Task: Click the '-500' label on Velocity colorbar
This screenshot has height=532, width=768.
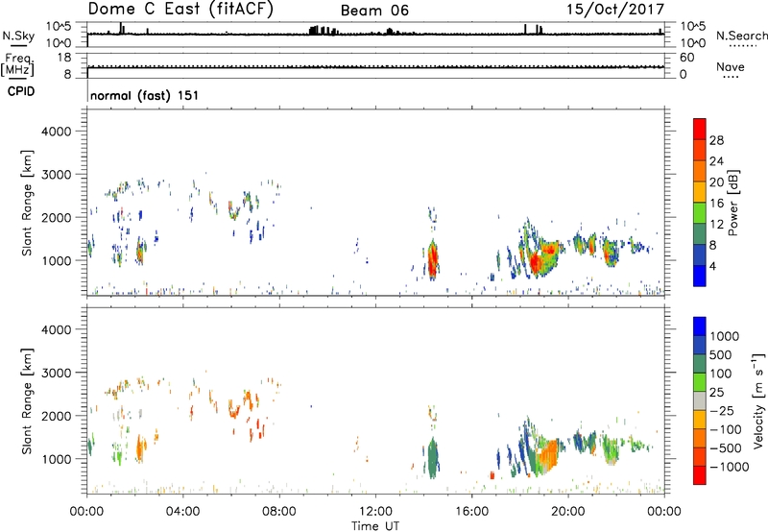Action: click(x=725, y=447)
